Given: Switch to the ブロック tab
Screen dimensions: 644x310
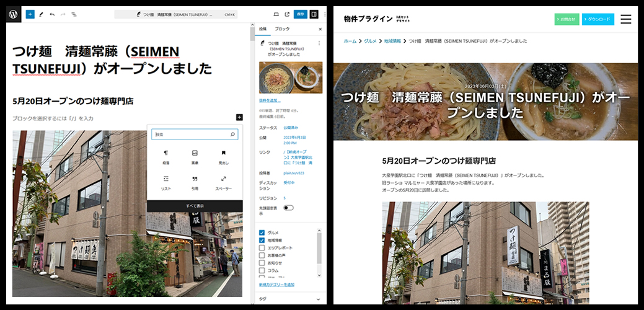Looking at the screenshot, I should tap(281, 29).
